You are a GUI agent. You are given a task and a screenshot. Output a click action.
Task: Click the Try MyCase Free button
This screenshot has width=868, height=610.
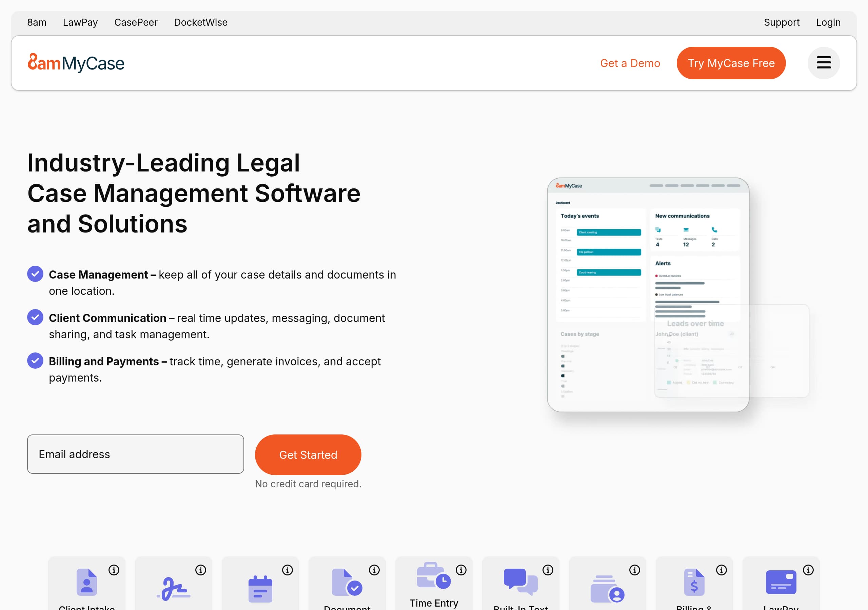coord(731,63)
